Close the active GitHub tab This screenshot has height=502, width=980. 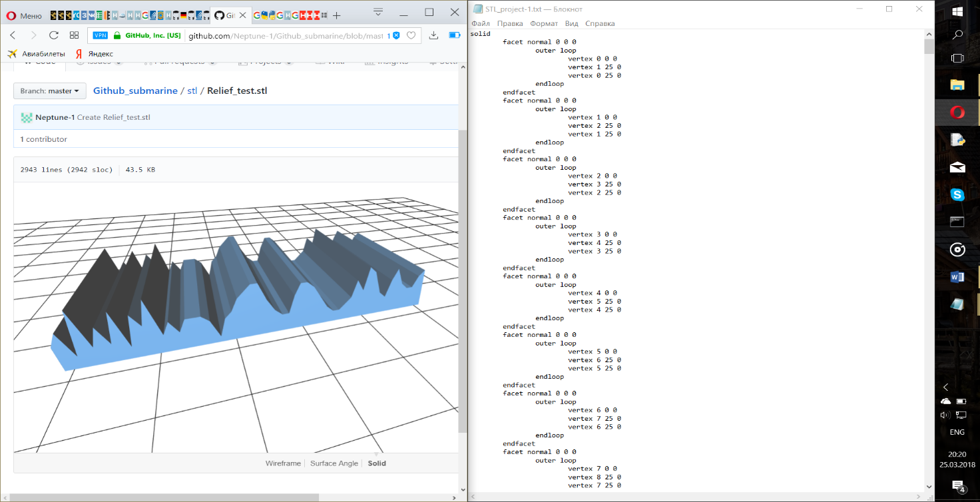coord(242,15)
